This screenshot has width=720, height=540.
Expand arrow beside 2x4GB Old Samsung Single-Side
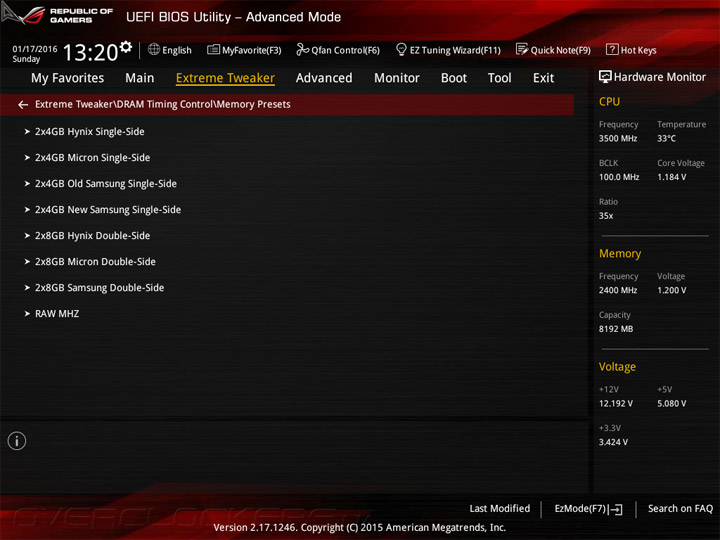(x=27, y=184)
